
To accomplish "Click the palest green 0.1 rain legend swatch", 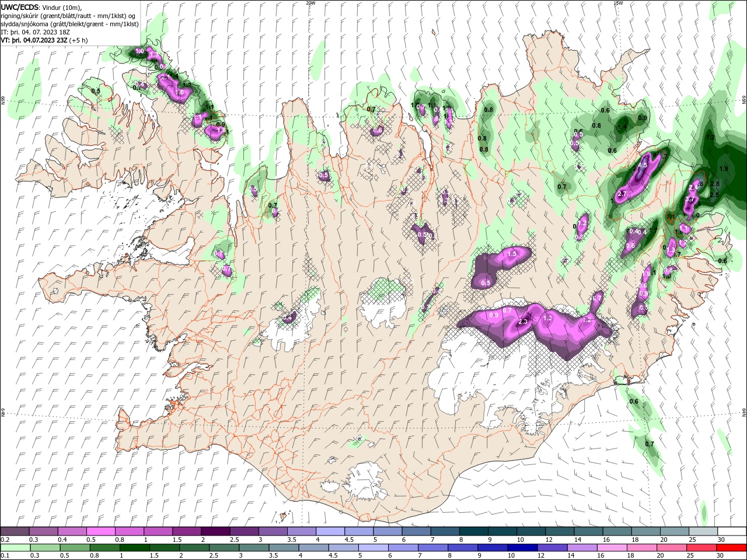I will coord(15,548).
